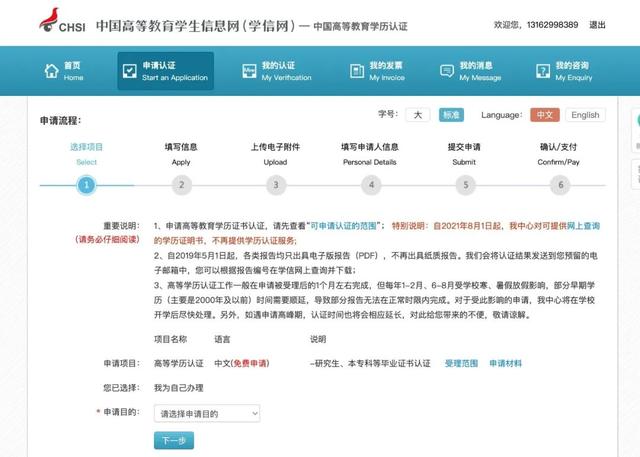Screen dimensions: 640x457
Task: Click the 下一步 next button
Action: click(x=174, y=441)
